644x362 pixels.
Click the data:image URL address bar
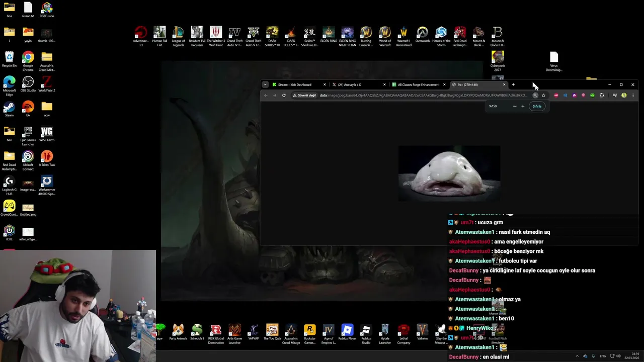pyautogui.click(x=423, y=95)
